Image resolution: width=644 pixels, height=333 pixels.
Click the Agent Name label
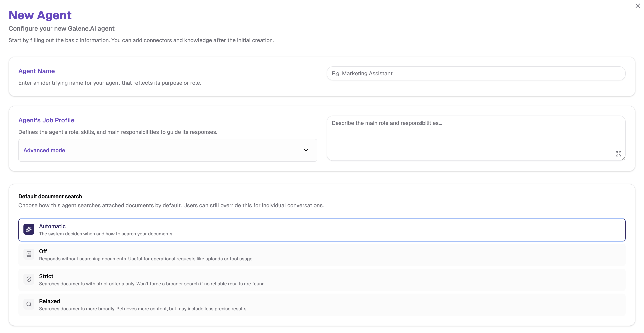[37, 71]
